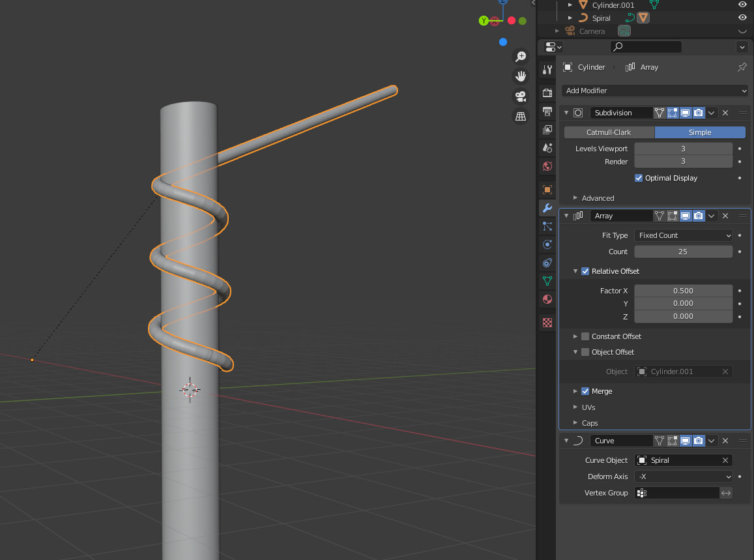754x560 pixels.
Task: Disable Relative Offset in the Array modifier
Action: point(585,271)
